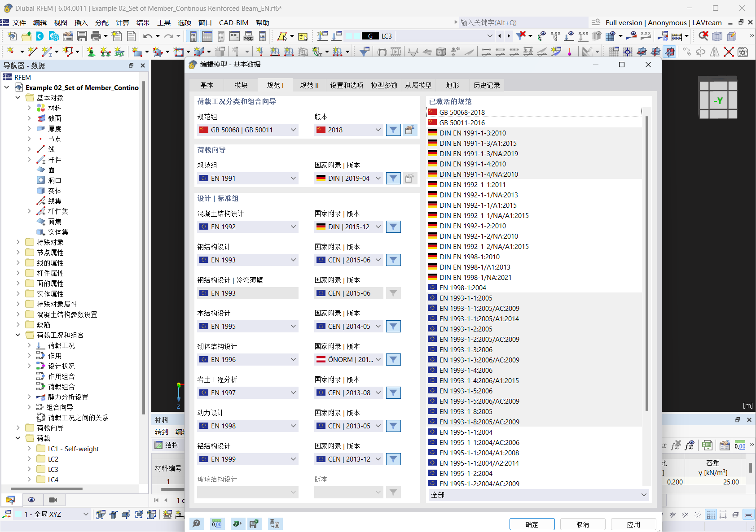Open the 2018 version dropdown

[x=349, y=130]
